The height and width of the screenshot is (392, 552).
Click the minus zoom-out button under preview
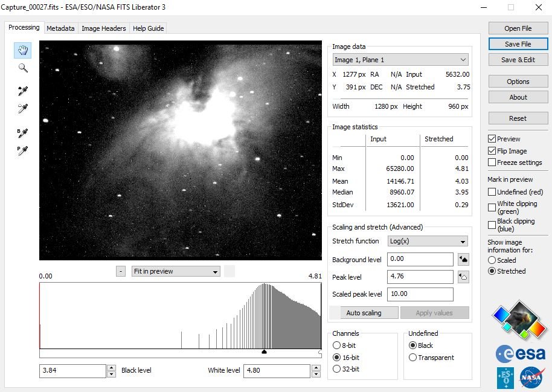point(121,271)
